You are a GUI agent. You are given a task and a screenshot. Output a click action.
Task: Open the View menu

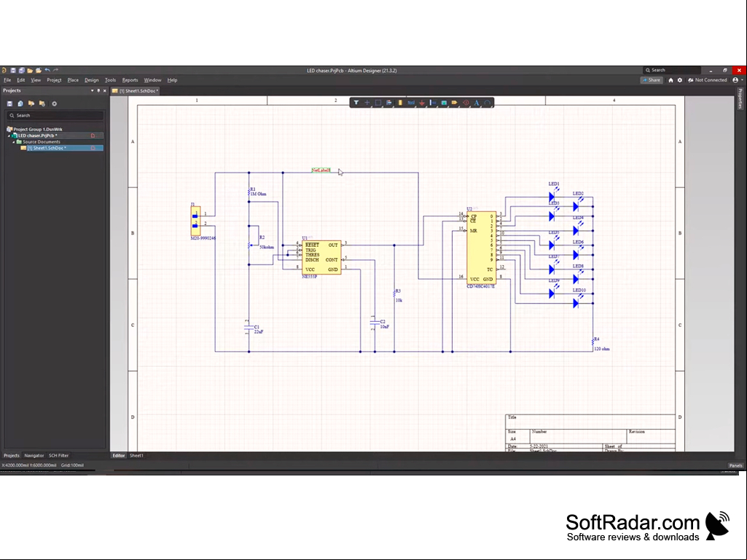point(36,80)
